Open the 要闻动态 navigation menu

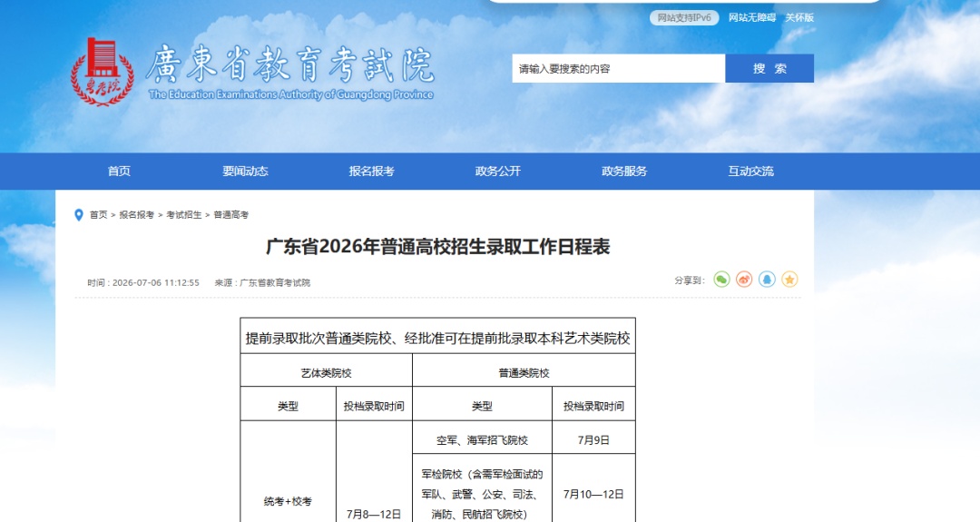245,171
